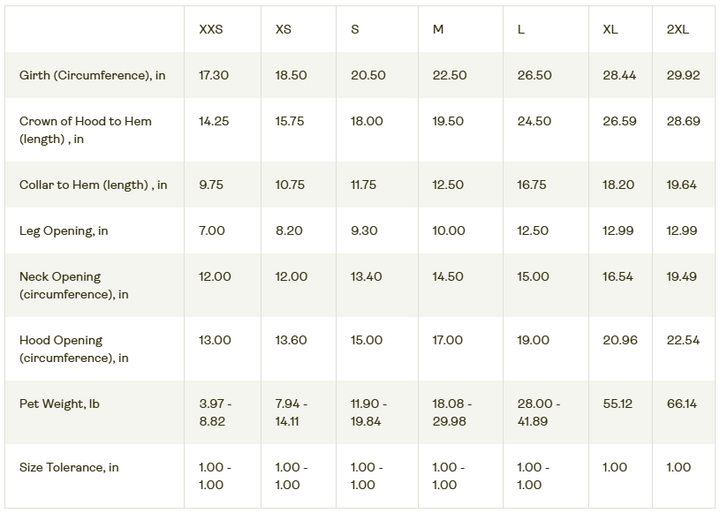Click the 13.40 neck opening value

(367, 276)
